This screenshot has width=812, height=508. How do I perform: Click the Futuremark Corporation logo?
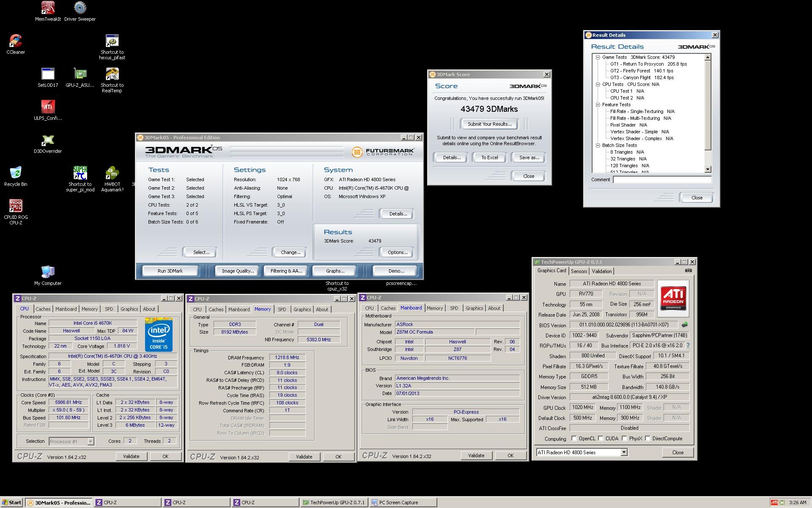[x=383, y=152]
